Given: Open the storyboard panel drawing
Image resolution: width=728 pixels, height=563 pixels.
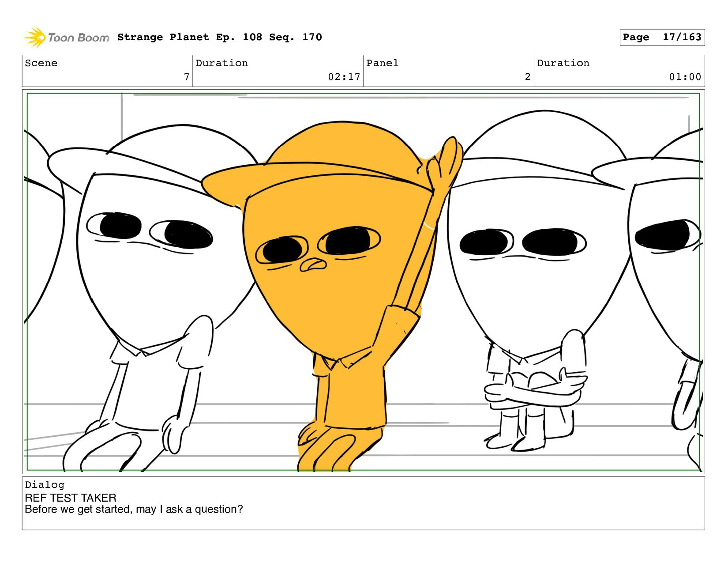Looking at the screenshot, I should [364, 282].
